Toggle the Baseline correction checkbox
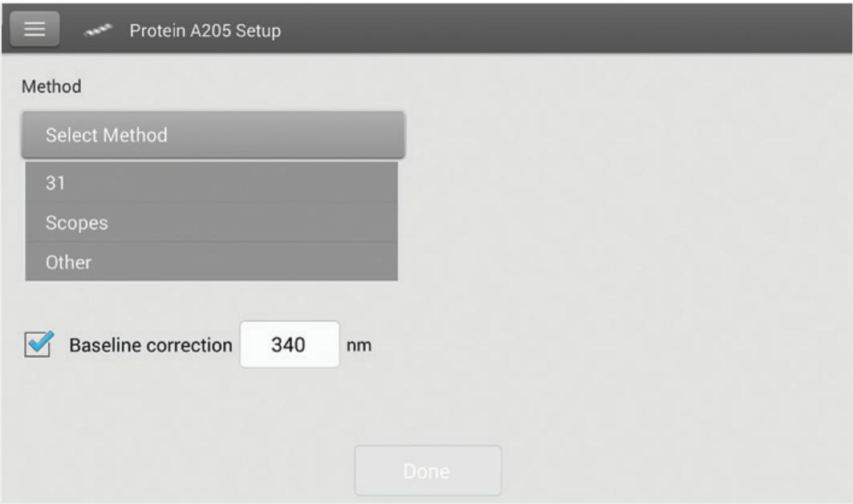853x504 pixels. click(x=39, y=344)
